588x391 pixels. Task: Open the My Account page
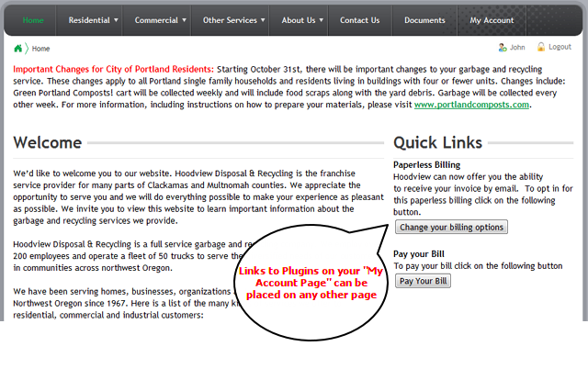click(x=492, y=20)
